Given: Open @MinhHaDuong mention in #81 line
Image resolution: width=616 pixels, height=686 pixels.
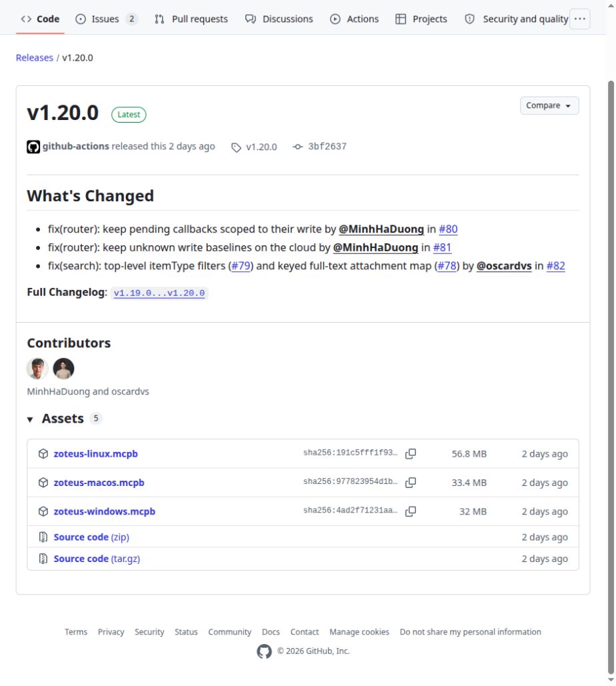Looking at the screenshot, I should 375,247.
